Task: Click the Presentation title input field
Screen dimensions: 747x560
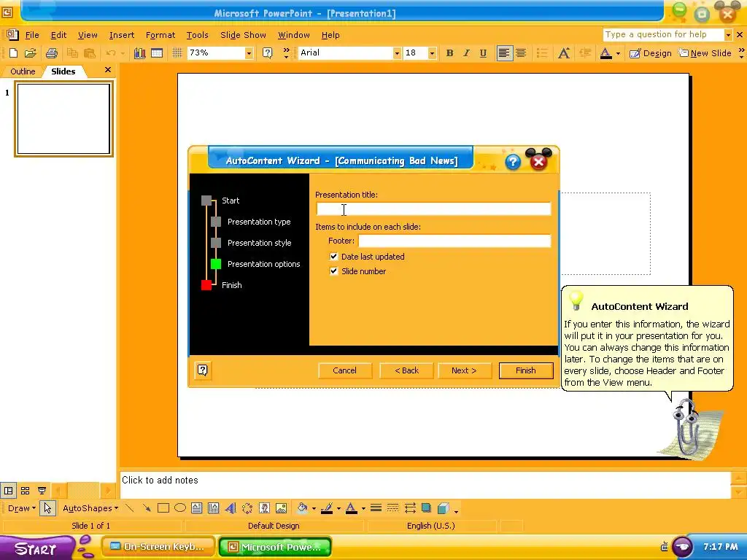Action: [x=433, y=209]
